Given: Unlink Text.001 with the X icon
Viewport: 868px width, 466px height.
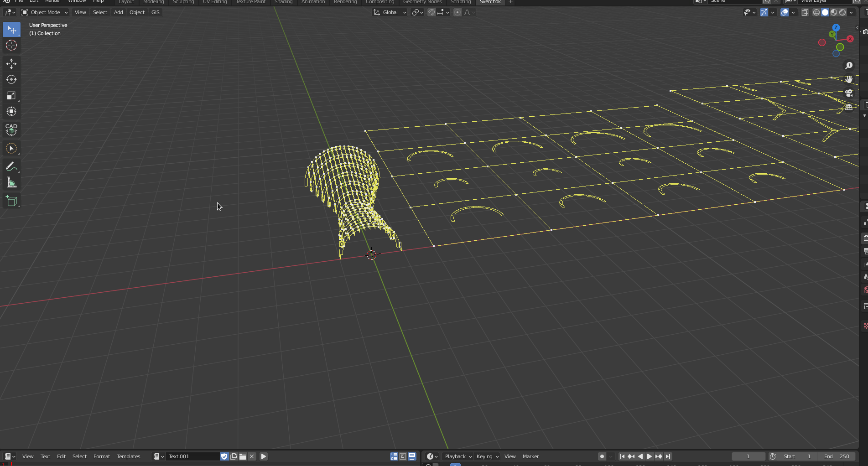Looking at the screenshot, I should 252,456.
